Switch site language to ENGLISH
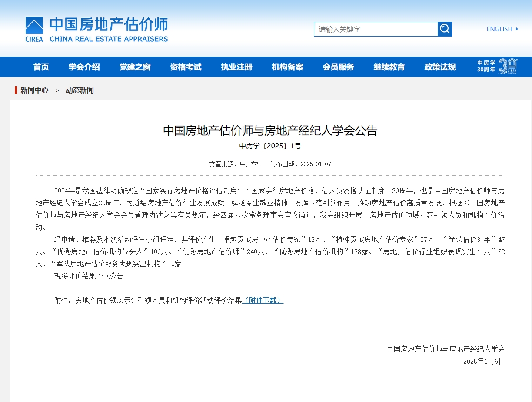 point(499,29)
